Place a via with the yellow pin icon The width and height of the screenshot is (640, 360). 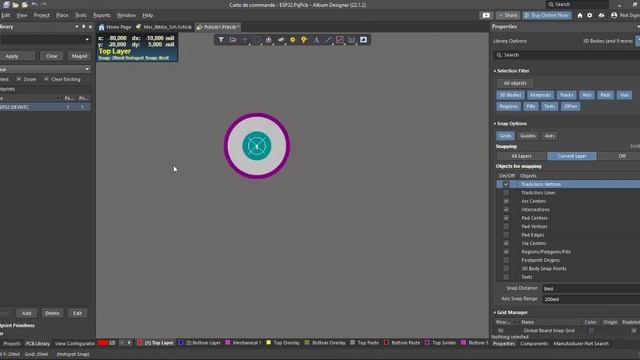[x=304, y=40]
